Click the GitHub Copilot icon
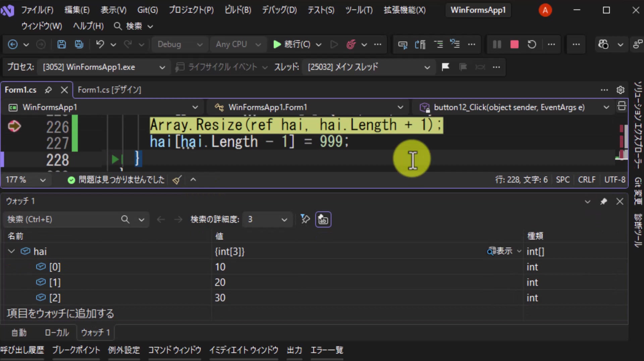644x361 pixels. [x=603, y=44]
